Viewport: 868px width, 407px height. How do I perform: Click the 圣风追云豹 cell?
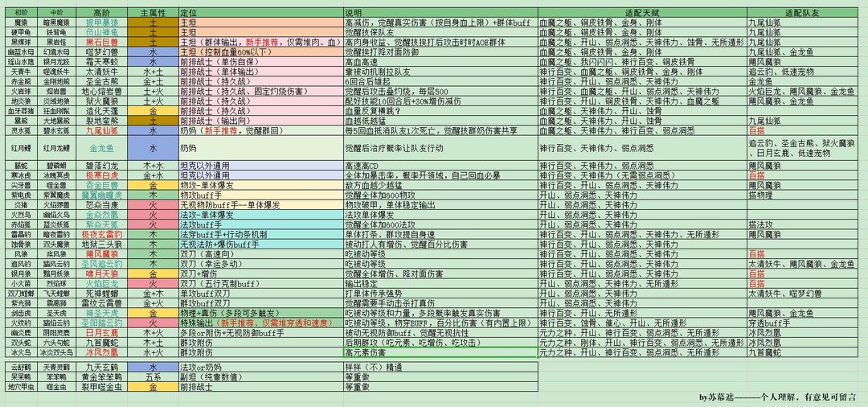(101, 264)
